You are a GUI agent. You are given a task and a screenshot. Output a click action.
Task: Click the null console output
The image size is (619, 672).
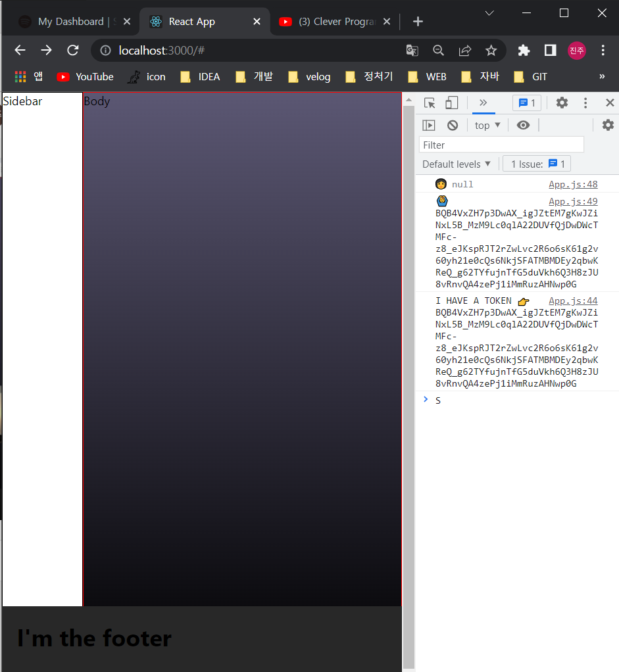click(462, 184)
